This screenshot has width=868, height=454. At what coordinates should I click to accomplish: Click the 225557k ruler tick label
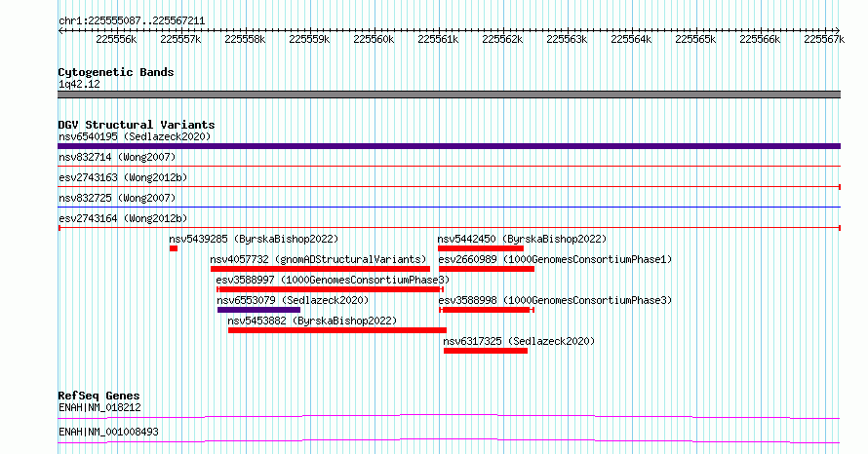click(180, 39)
